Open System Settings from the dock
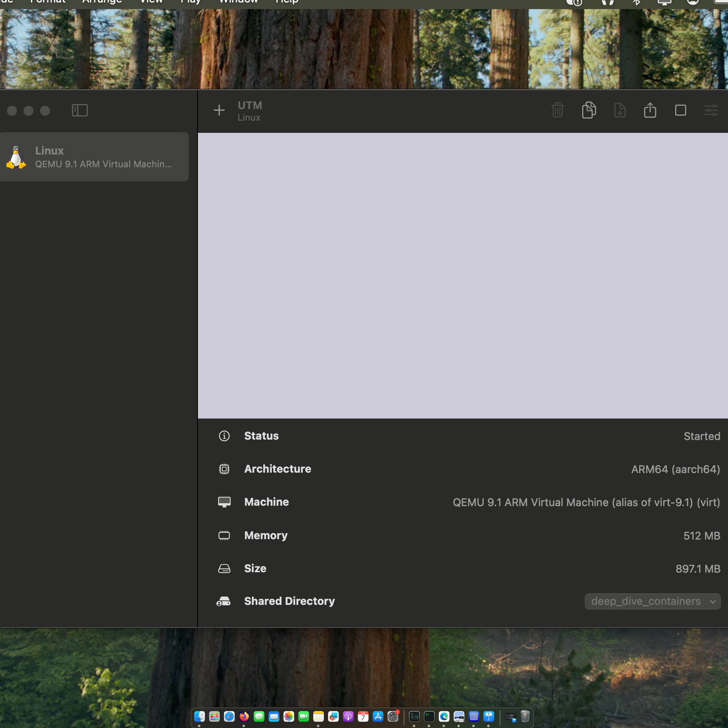This screenshot has height=728, width=728. [x=393, y=716]
